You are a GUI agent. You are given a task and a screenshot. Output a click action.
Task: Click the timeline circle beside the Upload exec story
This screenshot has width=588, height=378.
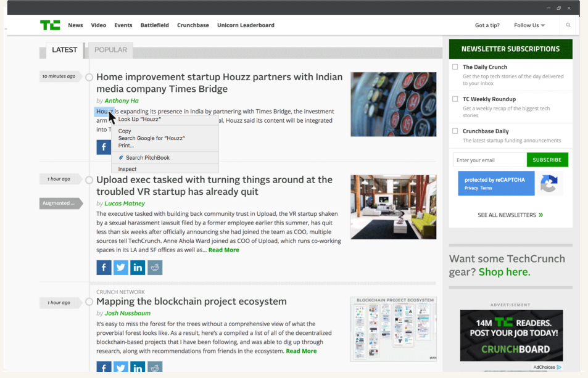[89, 180]
